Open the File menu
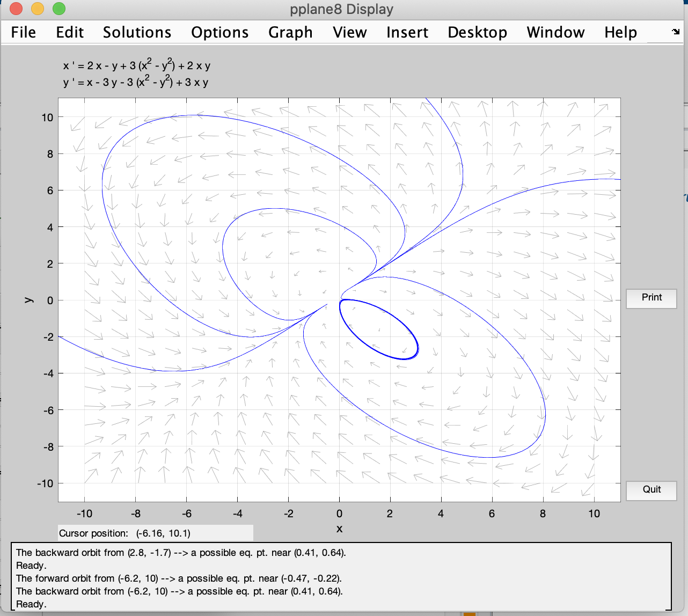 click(24, 32)
